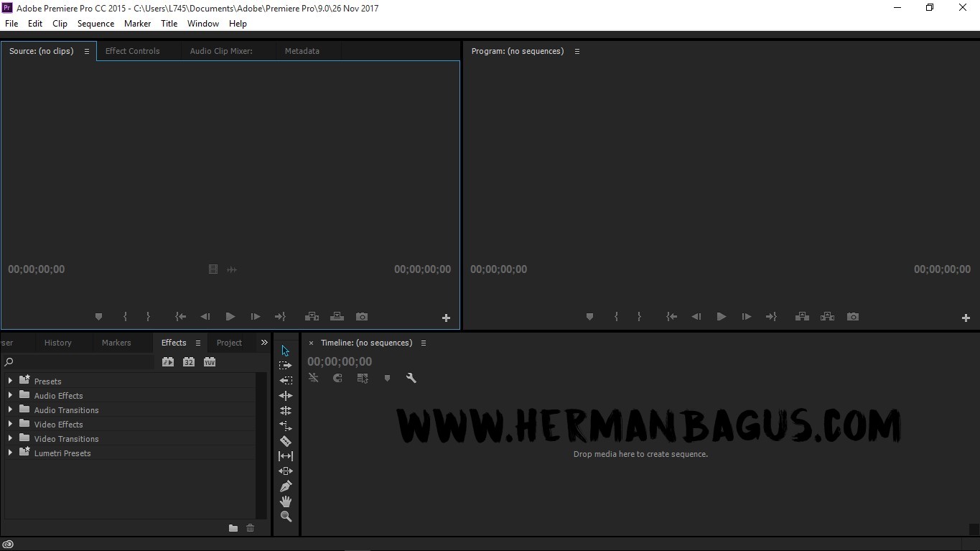Viewport: 980px width, 551px height.
Task: Pick the Rate Stretch tool
Action: coord(285,426)
